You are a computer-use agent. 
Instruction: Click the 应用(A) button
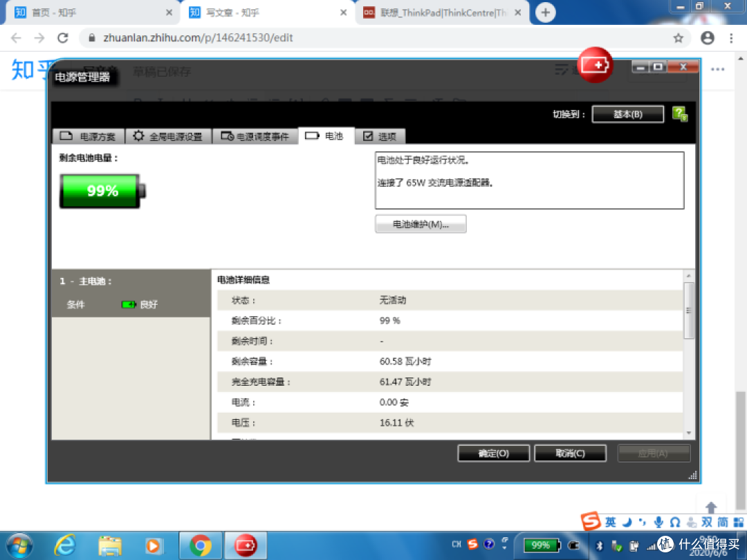[654, 454]
